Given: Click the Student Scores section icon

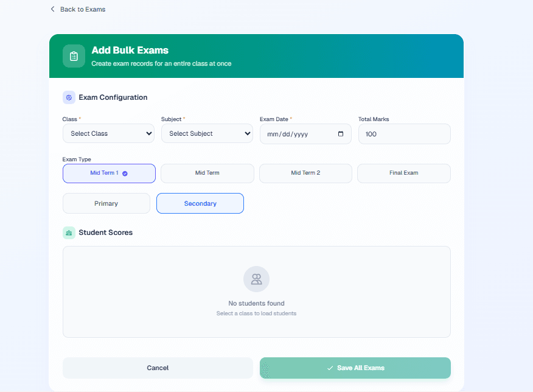Looking at the screenshot, I should 69,233.
